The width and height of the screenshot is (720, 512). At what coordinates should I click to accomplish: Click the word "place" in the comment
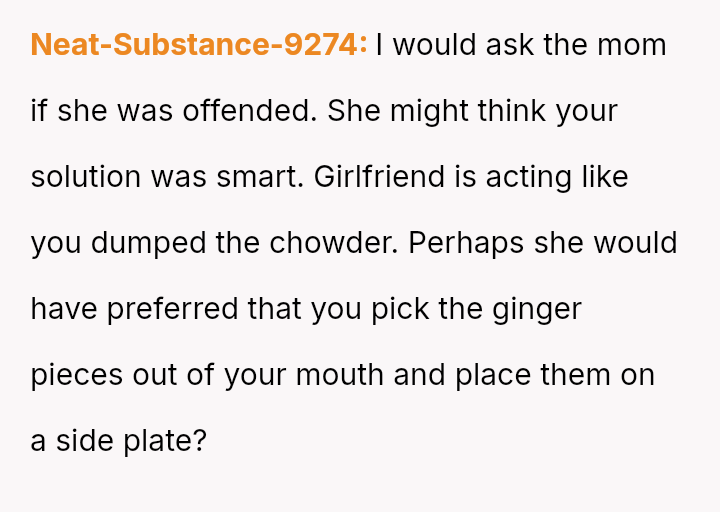(x=493, y=375)
